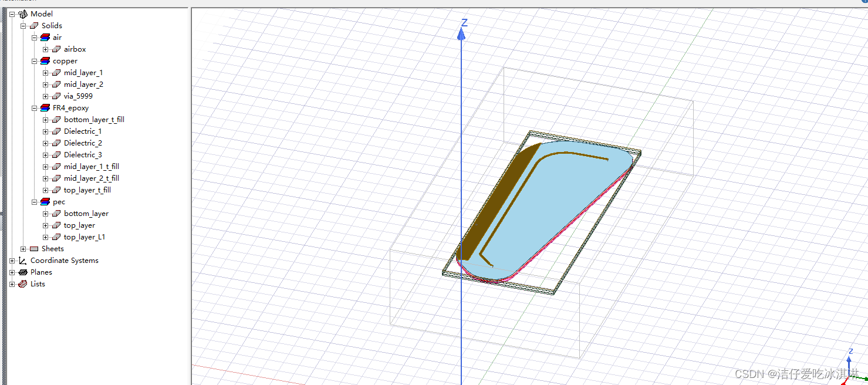The width and height of the screenshot is (868, 385).
Task: Select the mid_layer_2 label
Action: (83, 85)
